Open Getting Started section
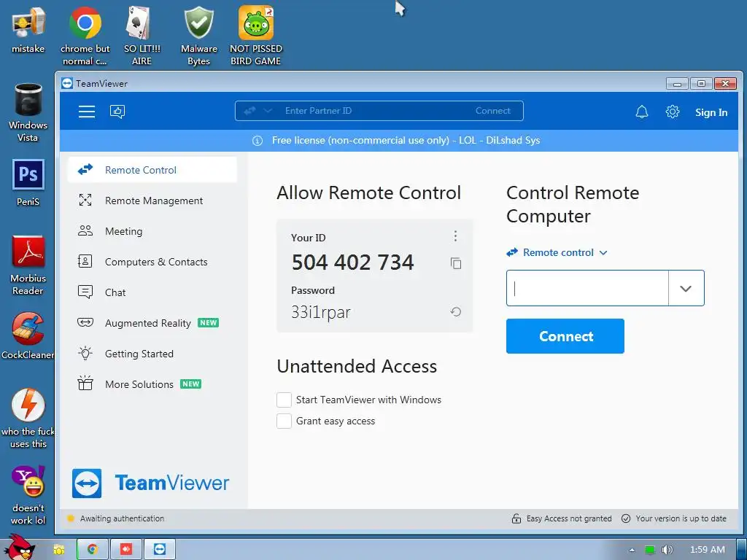This screenshot has width=747, height=560. tap(152, 354)
